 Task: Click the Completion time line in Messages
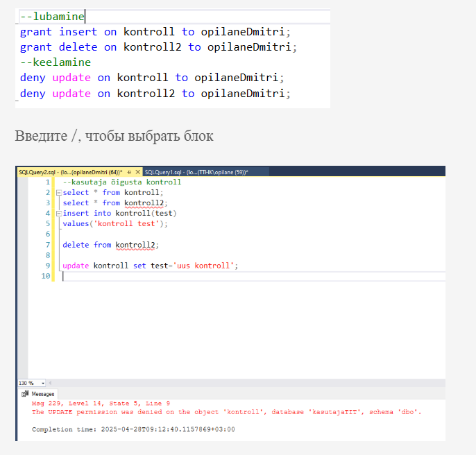coord(133,429)
